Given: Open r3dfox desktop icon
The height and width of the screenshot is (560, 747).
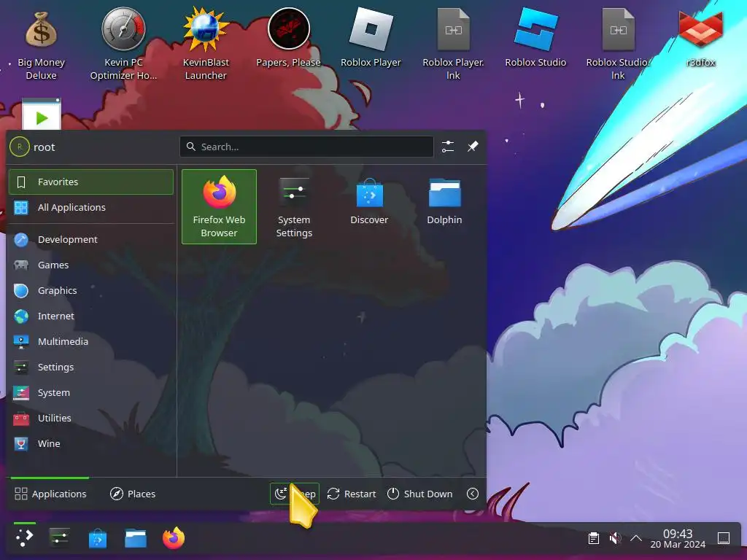Looking at the screenshot, I should point(701,38).
